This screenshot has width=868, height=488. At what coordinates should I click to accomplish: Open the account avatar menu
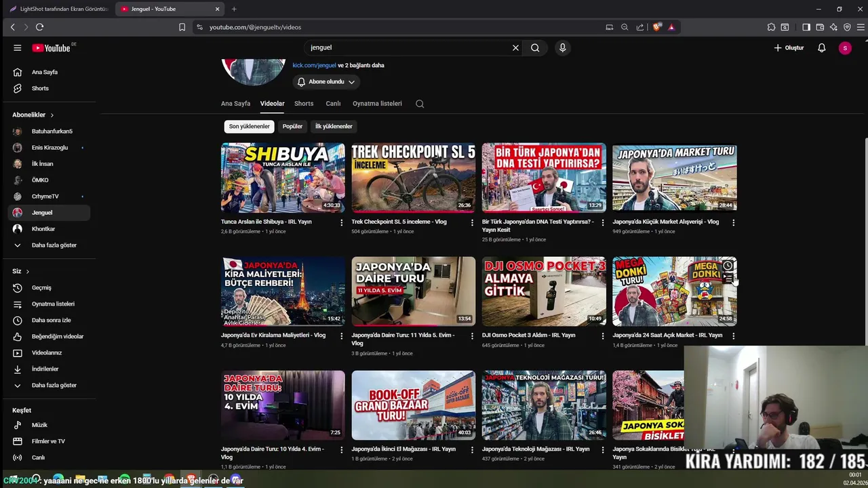pyautogui.click(x=844, y=47)
